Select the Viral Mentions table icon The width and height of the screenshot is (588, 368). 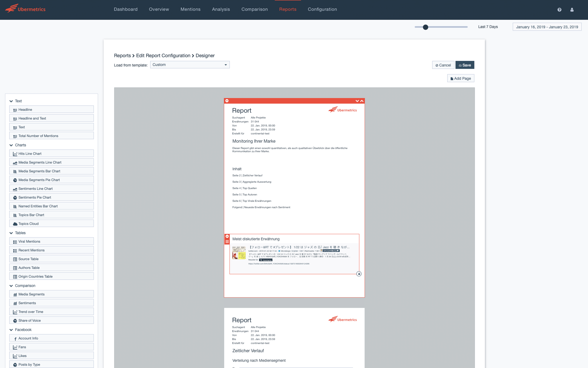[x=15, y=242]
